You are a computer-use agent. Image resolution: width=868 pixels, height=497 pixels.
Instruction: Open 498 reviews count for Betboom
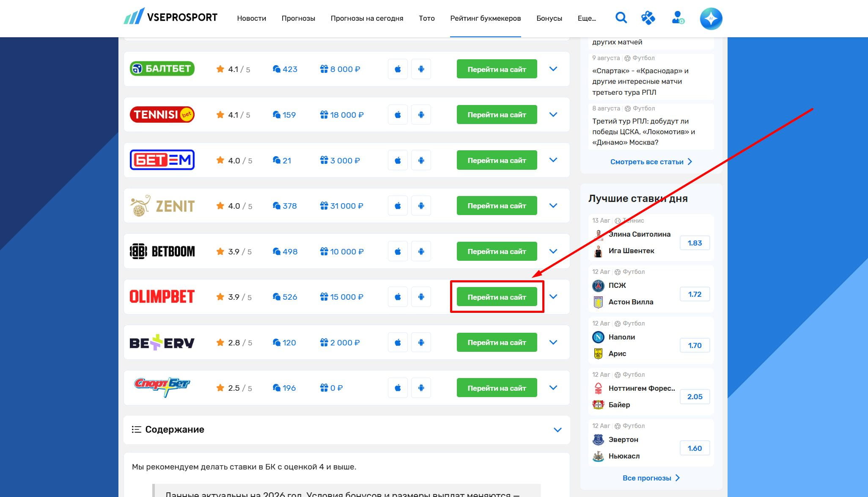(x=285, y=251)
